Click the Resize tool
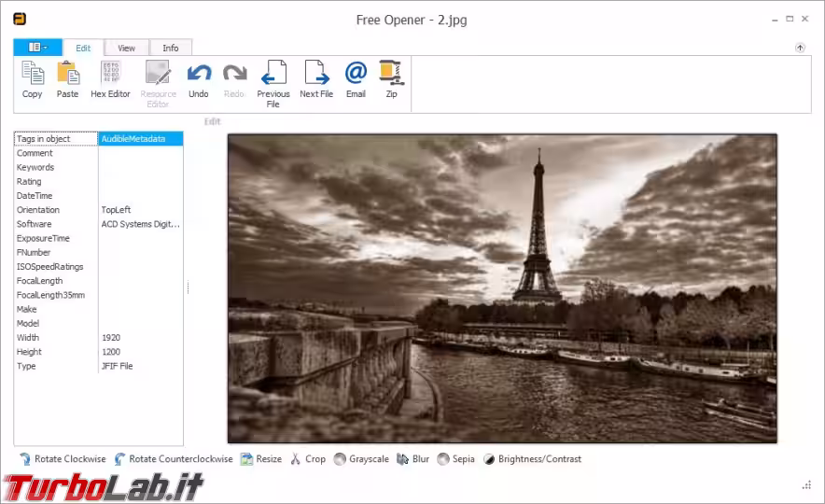The height and width of the screenshot is (504, 825). [x=261, y=459]
